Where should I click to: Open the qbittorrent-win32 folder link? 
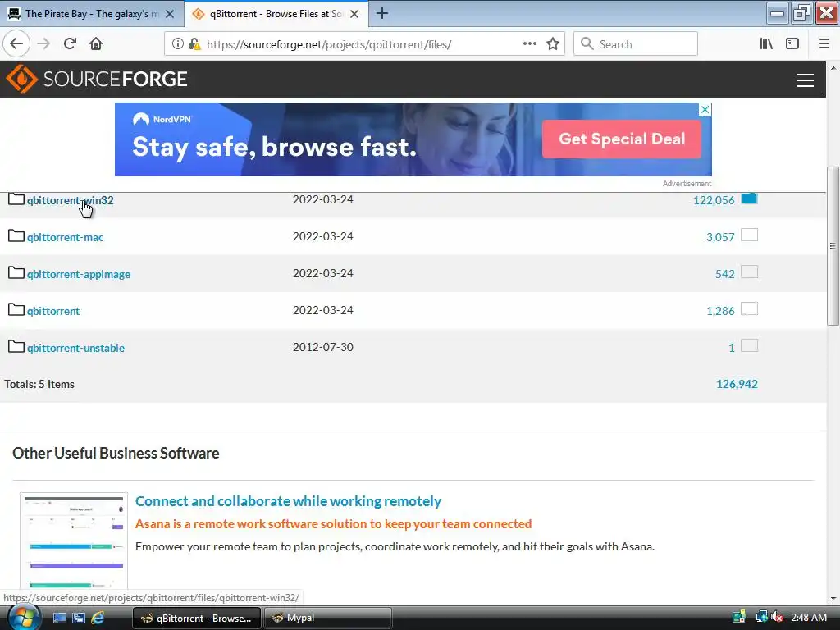[x=71, y=200]
